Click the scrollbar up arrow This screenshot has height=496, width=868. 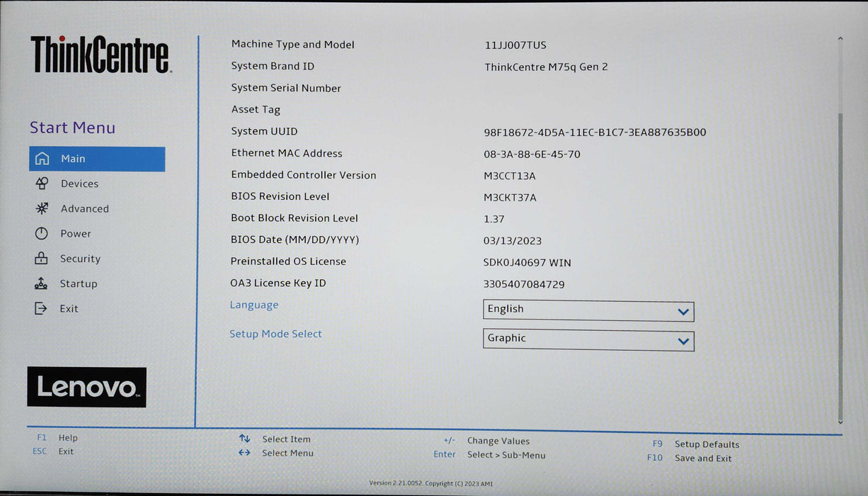[840, 40]
